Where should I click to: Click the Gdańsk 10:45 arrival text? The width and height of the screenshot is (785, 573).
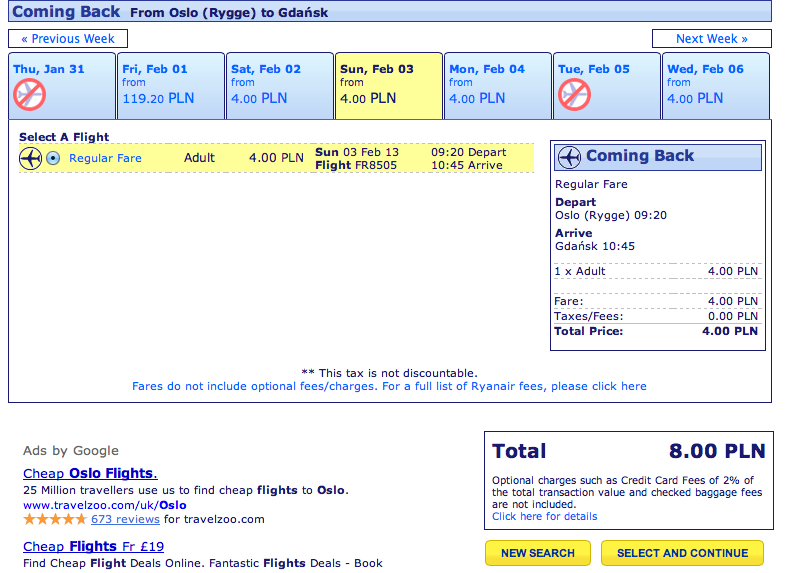[595, 246]
